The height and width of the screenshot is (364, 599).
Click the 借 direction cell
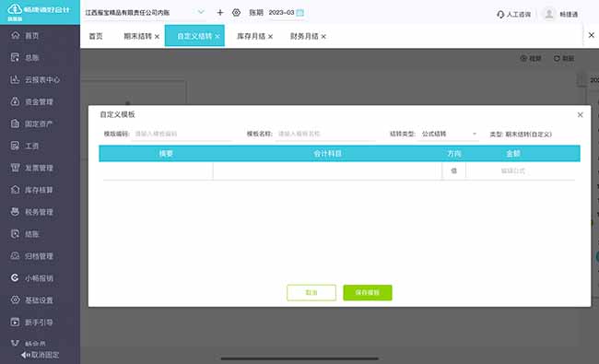coord(453,170)
